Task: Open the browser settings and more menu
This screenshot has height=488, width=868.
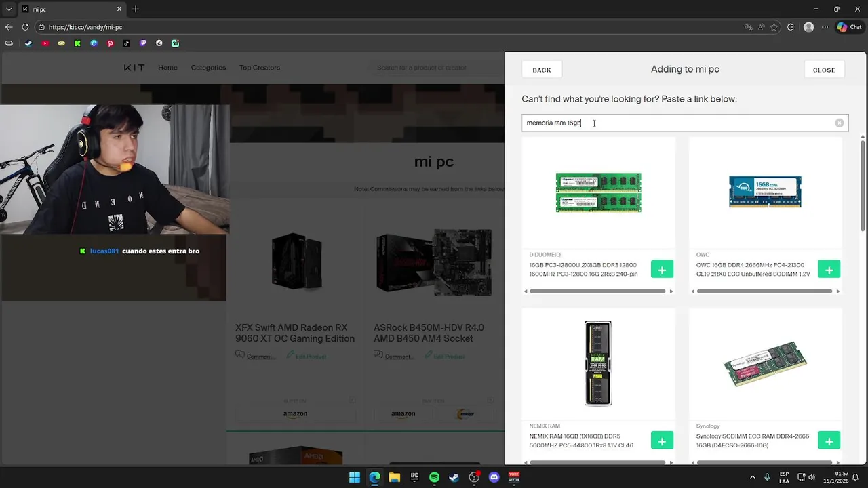Action: click(825, 27)
